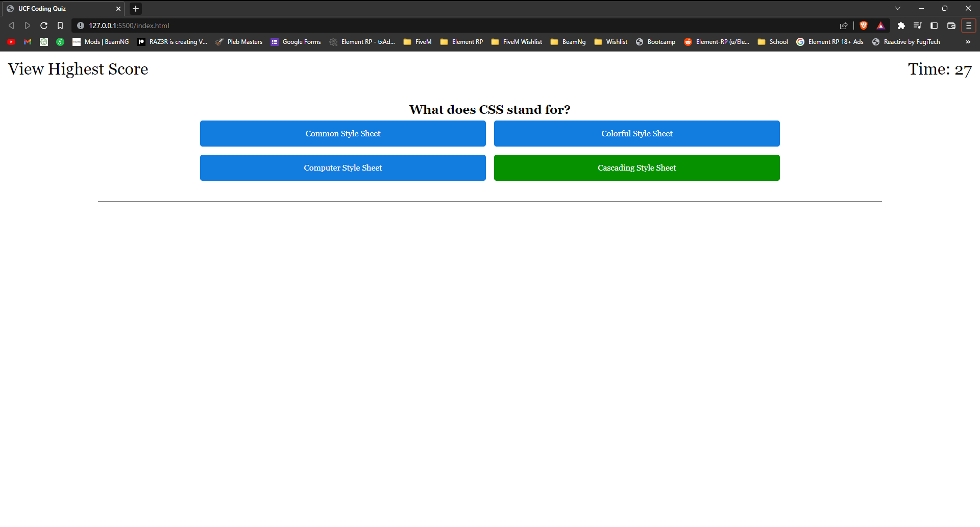Reload the quiz page
Viewport: 980px width, 527px height.
coord(44,26)
